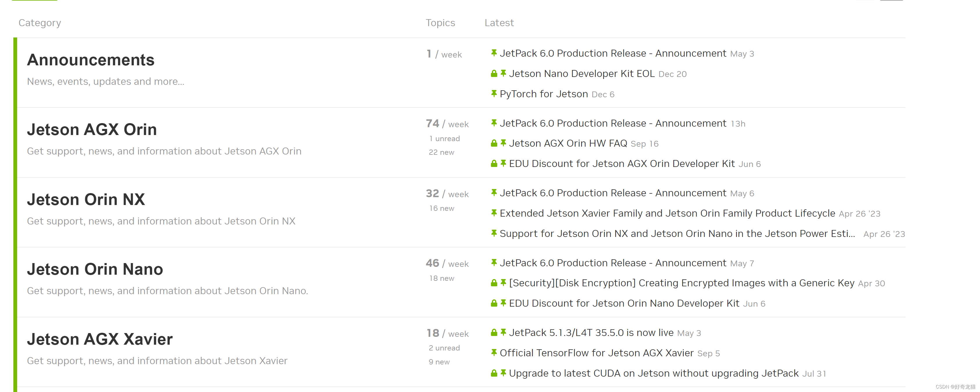Click pin icon beside PyTorch for Jetson
This screenshot has width=980, height=392.
[494, 93]
